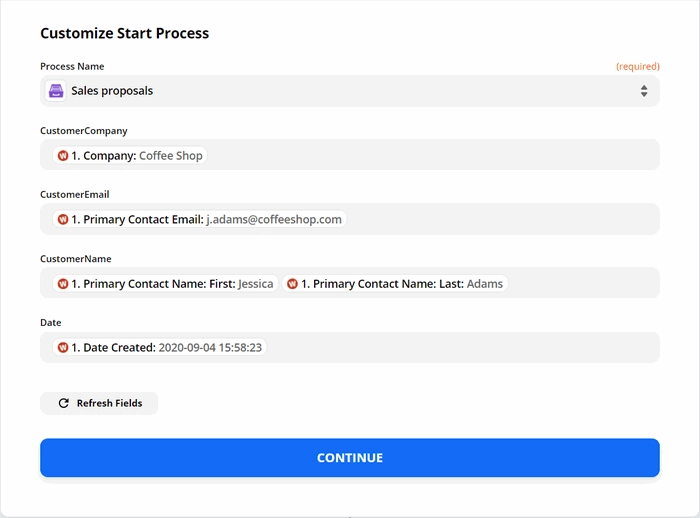Select the Company: Coffee Shop token
Image resolution: width=700 pixels, height=518 pixels.
(x=130, y=155)
